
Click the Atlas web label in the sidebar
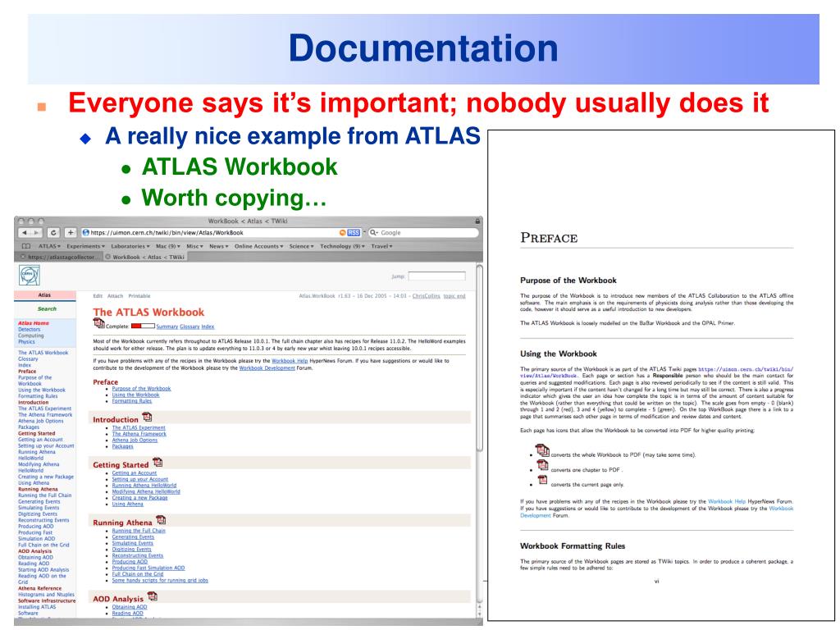(44, 295)
